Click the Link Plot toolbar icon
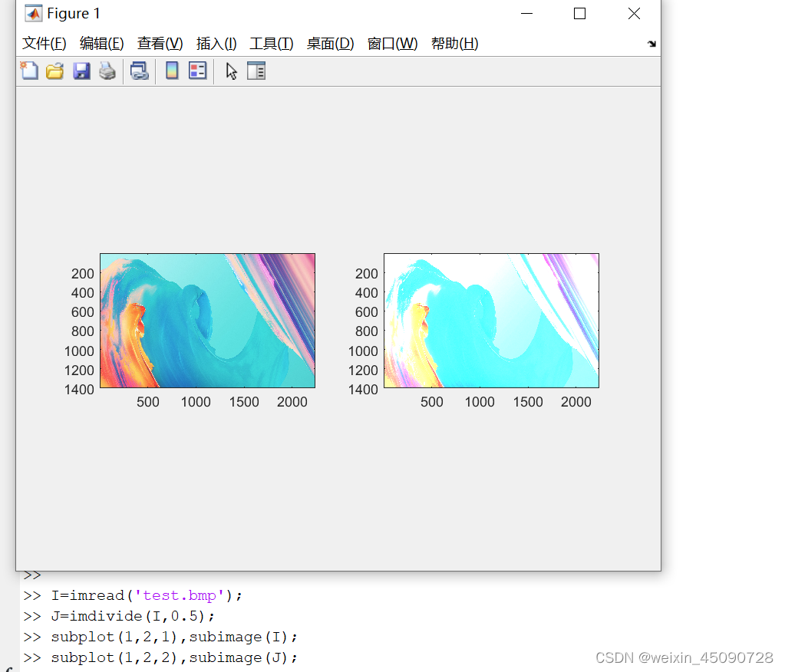The image size is (785, 672). click(139, 71)
